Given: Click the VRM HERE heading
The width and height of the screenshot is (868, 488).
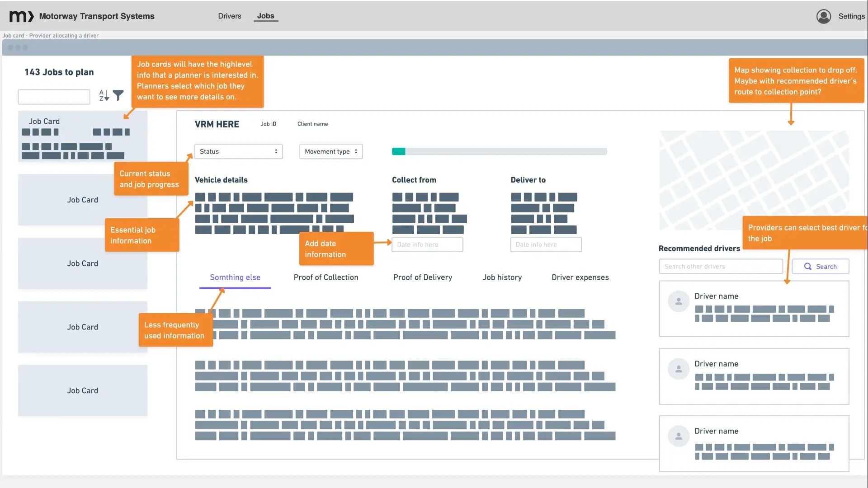Looking at the screenshot, I should (x=217, y=124).
